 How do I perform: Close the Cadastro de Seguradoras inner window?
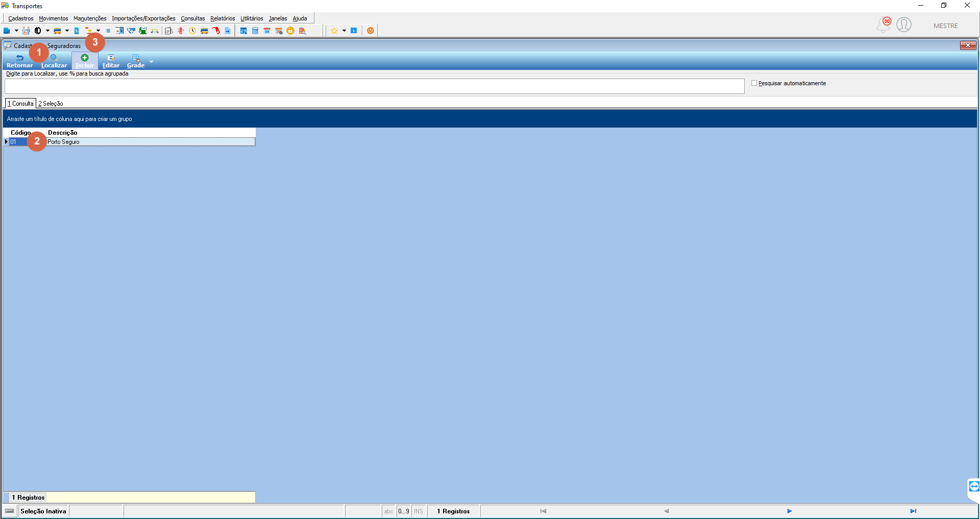point(968,45)
